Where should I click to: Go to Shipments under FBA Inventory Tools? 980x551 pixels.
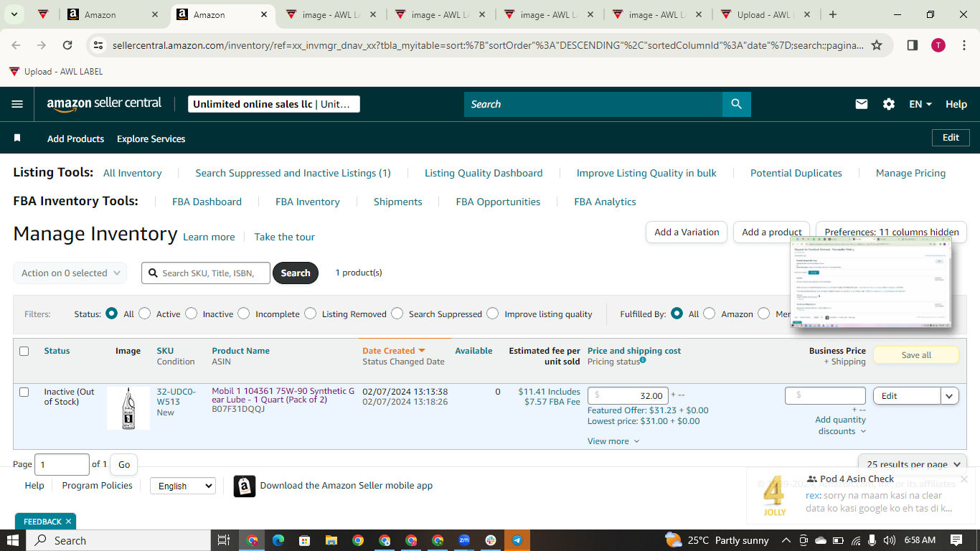click(x=398, y=202)
